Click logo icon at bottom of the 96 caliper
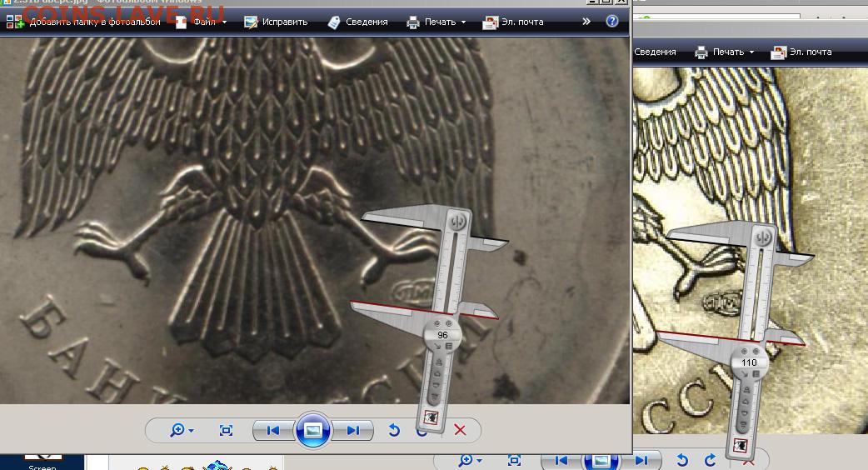The width and height of the screenshot is (868, 470). [x=430, y=417]
